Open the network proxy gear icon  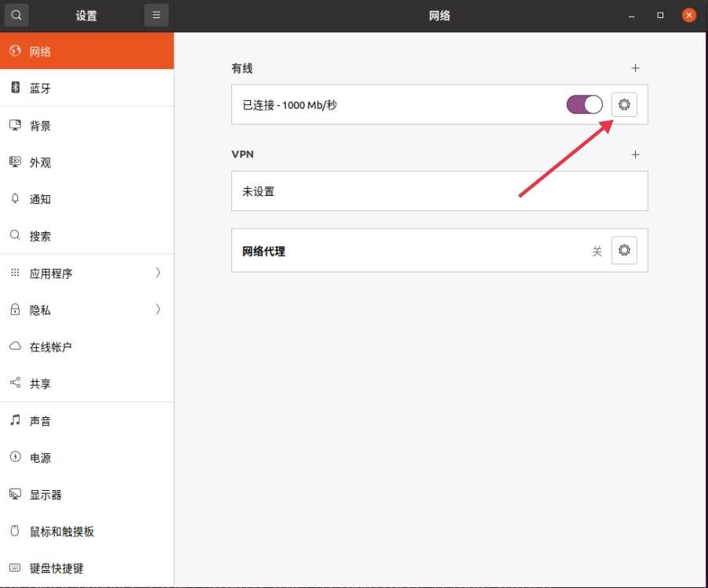click(623, 250)
